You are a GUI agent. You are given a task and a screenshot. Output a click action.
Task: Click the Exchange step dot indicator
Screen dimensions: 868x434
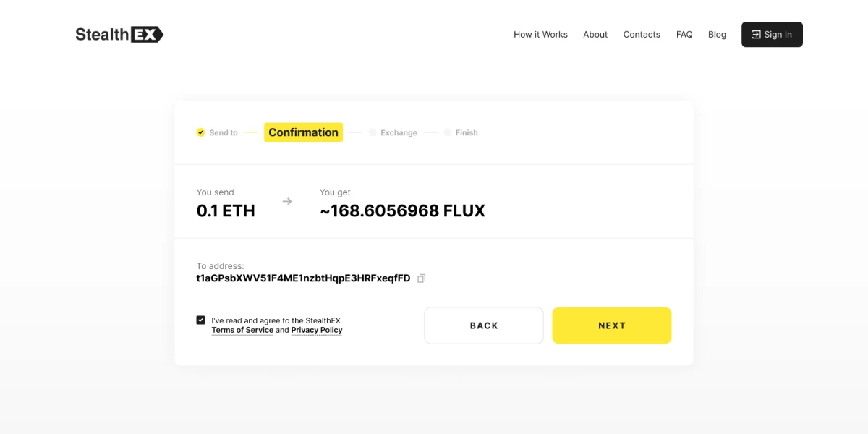373,132
